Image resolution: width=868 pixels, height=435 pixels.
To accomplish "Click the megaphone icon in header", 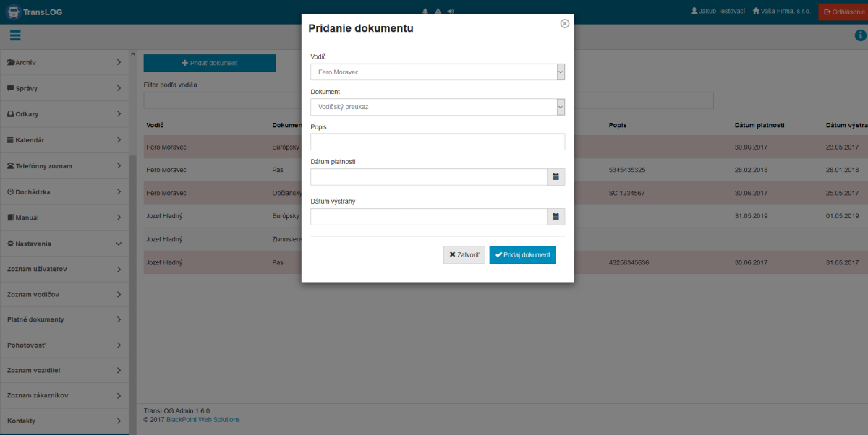I will [x=451, y=12].
